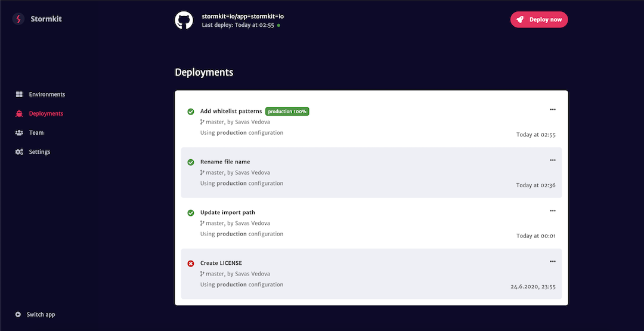644x331 pixels.
Task: Click 'Using production configuration' under Add whitelist patterns
Action: click(x=241, y=132)
